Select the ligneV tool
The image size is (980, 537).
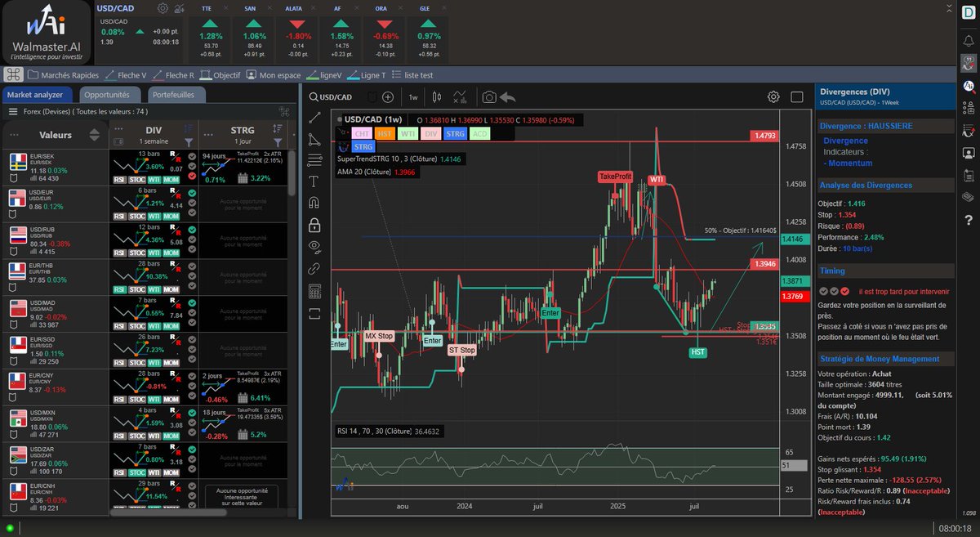coord(323,75)
